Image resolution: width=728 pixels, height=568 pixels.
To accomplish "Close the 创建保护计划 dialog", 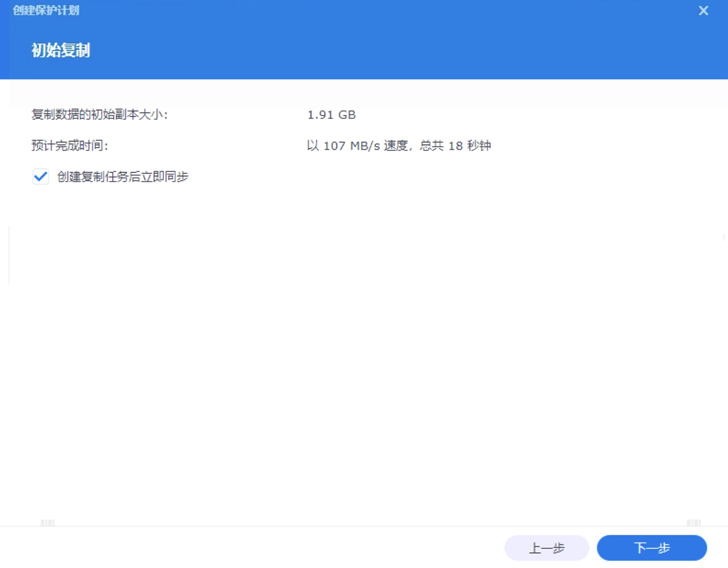I will click(703, 11).
